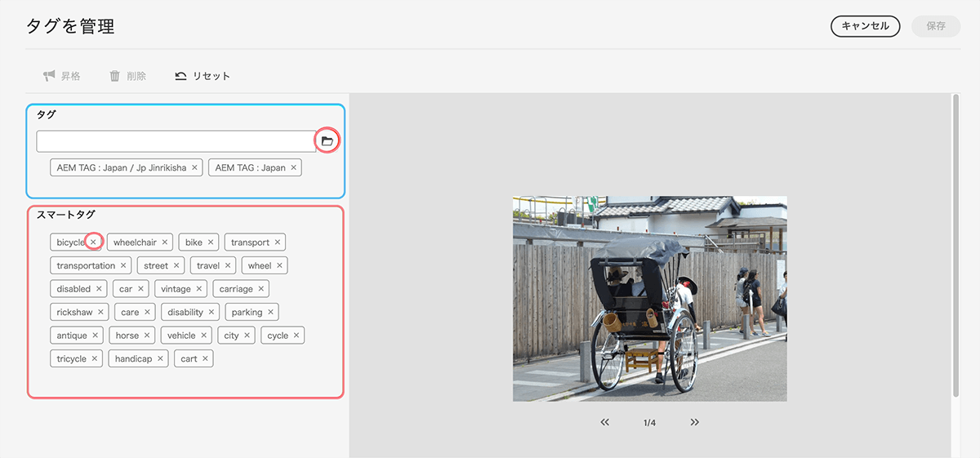Go to the previous image with «
Image resolution: width=980 pixels, height=458 pixels.
tap(605, 422)
